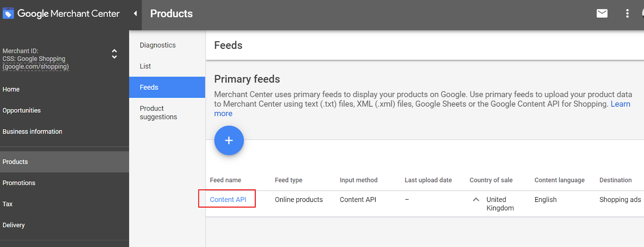Screen dimensions: 644x247
Task: Click the Online products cell
Action: (299, 200)
